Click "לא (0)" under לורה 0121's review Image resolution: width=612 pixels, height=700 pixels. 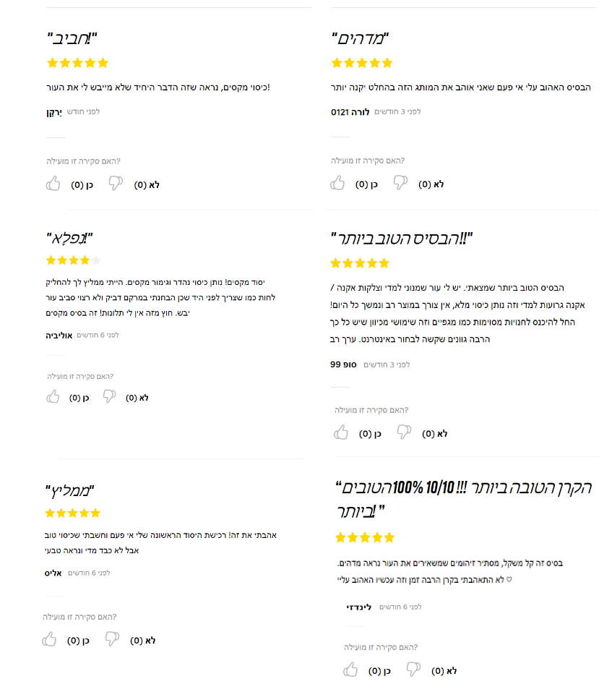tap(431, 184)
